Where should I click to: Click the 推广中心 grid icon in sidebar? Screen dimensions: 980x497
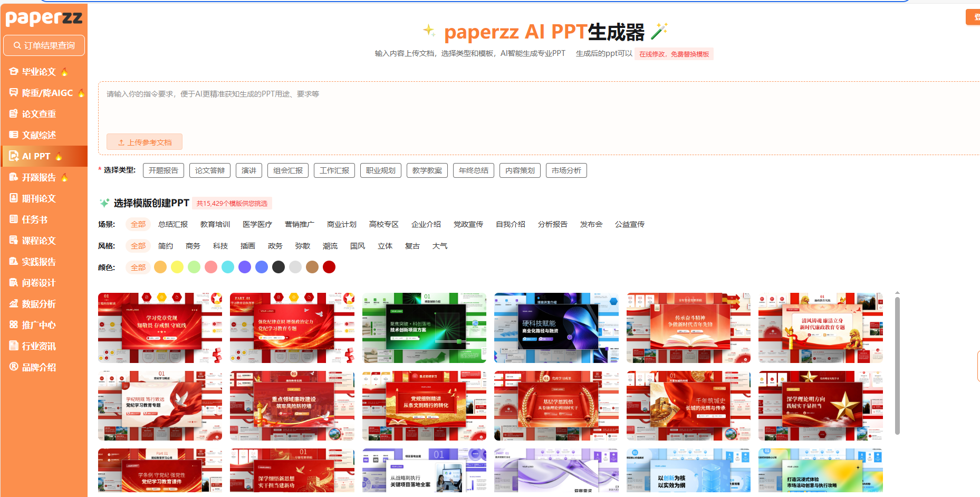click(x=14, y=324)
